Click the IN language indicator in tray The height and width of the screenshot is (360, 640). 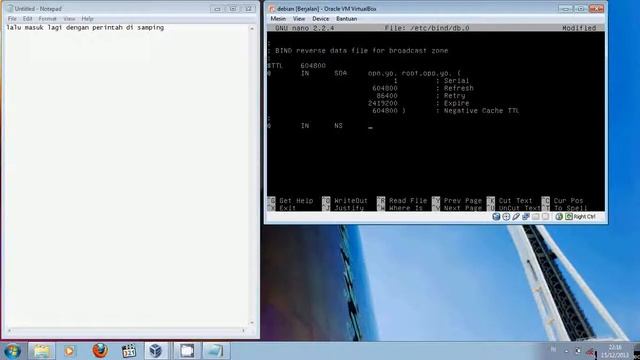tap(553, 349)
